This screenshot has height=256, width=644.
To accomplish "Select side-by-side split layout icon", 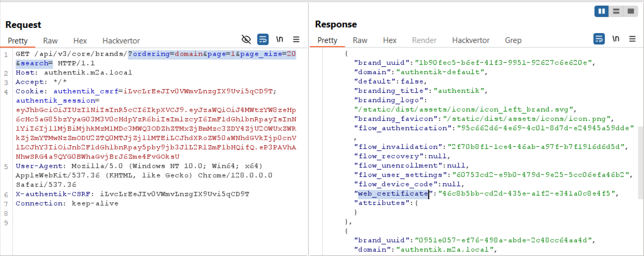I will [x=602, y=11].
